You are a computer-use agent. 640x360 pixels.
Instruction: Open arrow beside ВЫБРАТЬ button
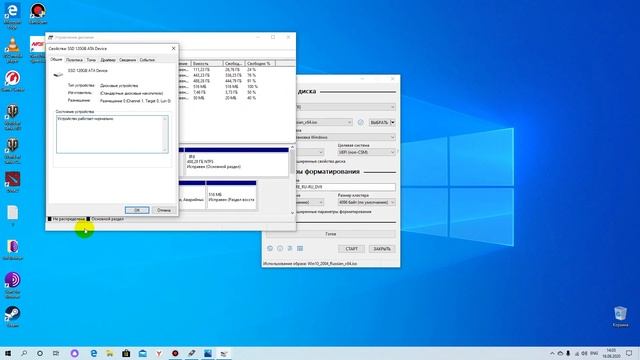click(x=393, y=122)
